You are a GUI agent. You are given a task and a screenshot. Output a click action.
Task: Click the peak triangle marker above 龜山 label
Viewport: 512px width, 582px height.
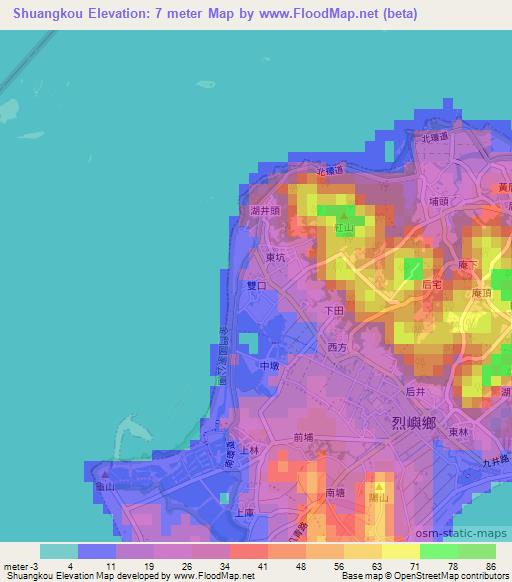point(105,474)
